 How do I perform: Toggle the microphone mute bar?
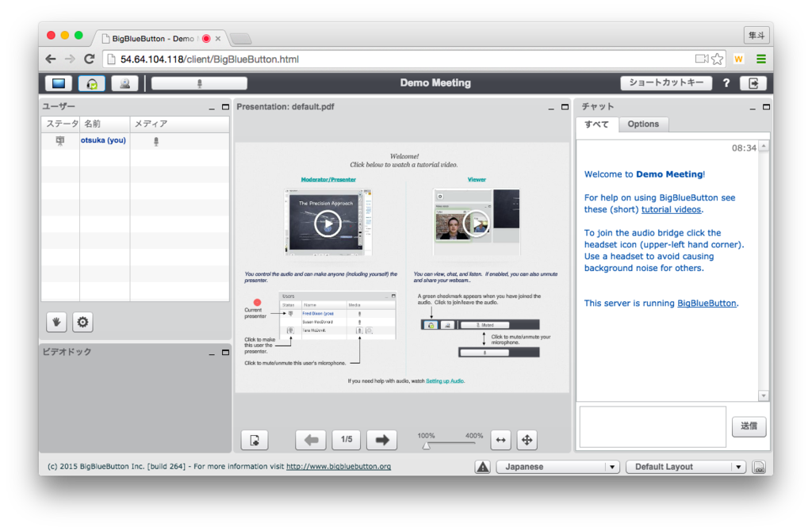[199, 83]
